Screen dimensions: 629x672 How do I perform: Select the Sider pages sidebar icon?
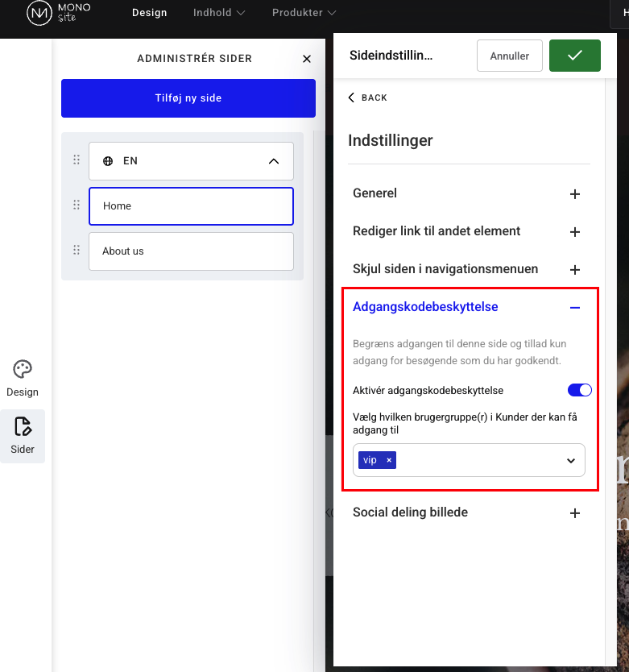pyautogui.click(x=23, y=427)
